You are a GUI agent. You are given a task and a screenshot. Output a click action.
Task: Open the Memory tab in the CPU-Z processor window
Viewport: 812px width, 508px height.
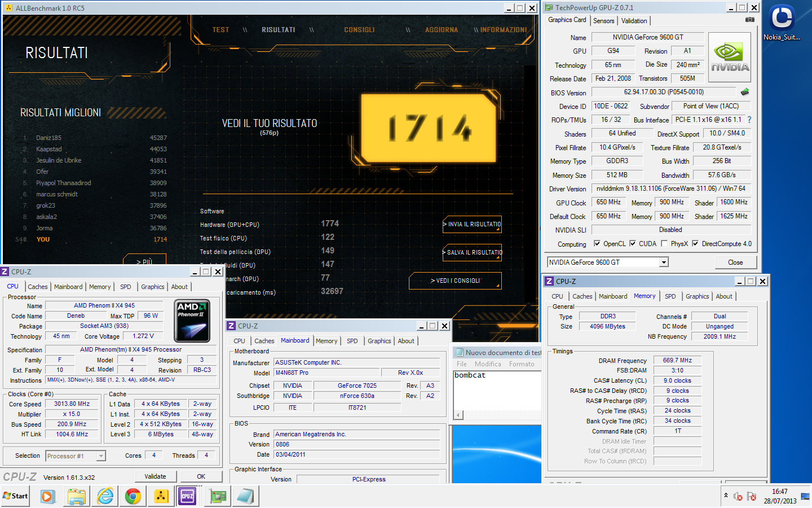coord(100,287)
